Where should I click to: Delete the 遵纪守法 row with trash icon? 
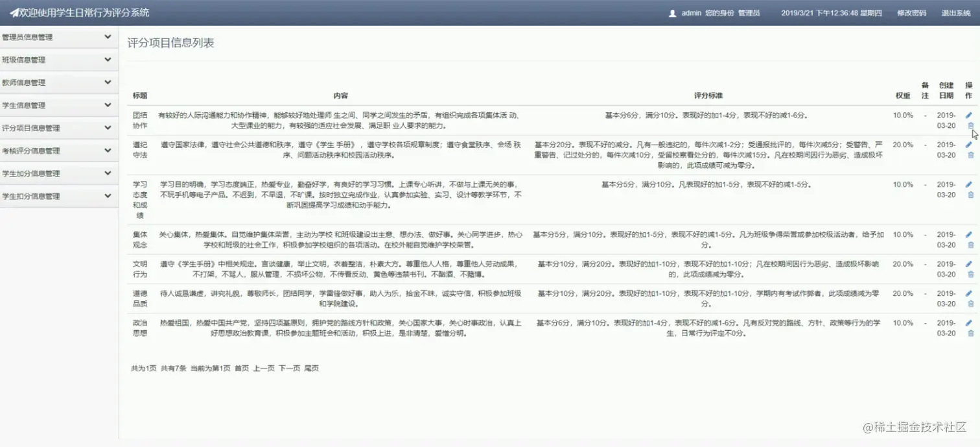(970, 155)
